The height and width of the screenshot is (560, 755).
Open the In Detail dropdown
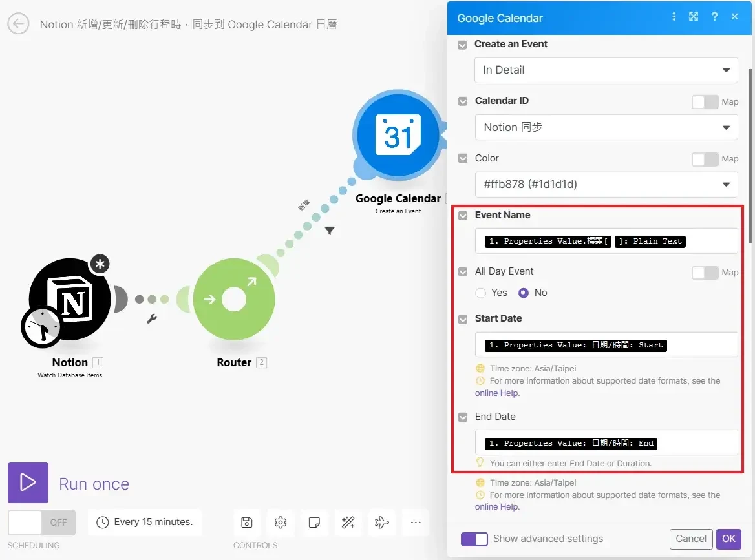pos(606,70)
